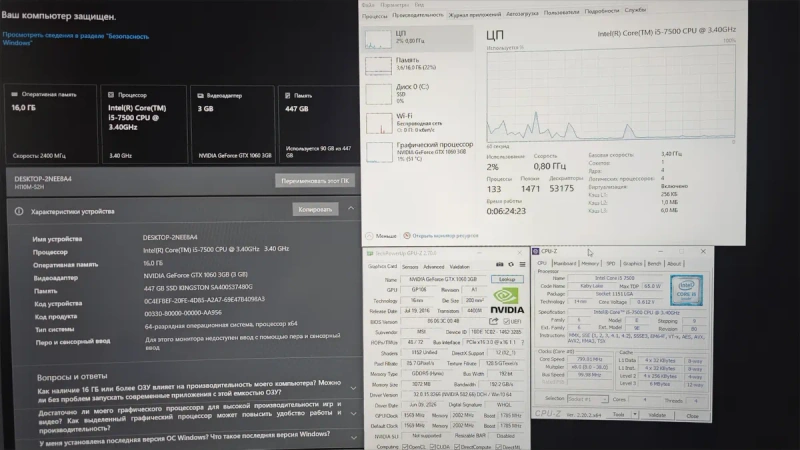Click the Validate button in CPU-Z

pyautogui.click(x=657, y=415)
